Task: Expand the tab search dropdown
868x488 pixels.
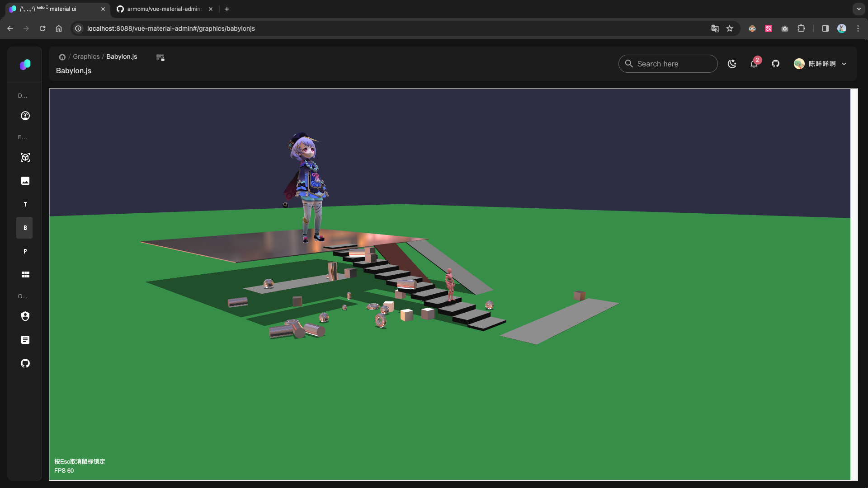Action: (x=859, y=9)
